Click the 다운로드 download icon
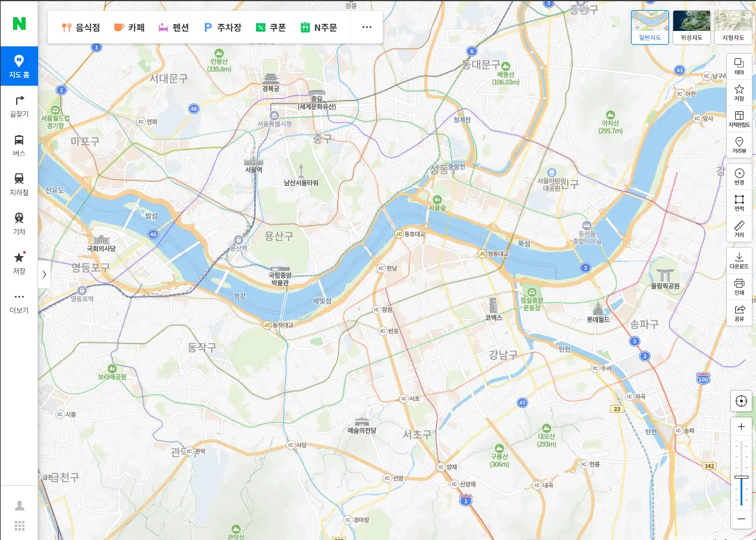 [739, 261]
